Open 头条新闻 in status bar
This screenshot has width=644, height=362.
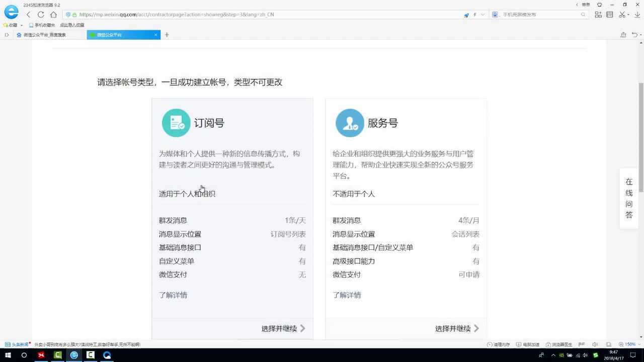pos(17,344)
